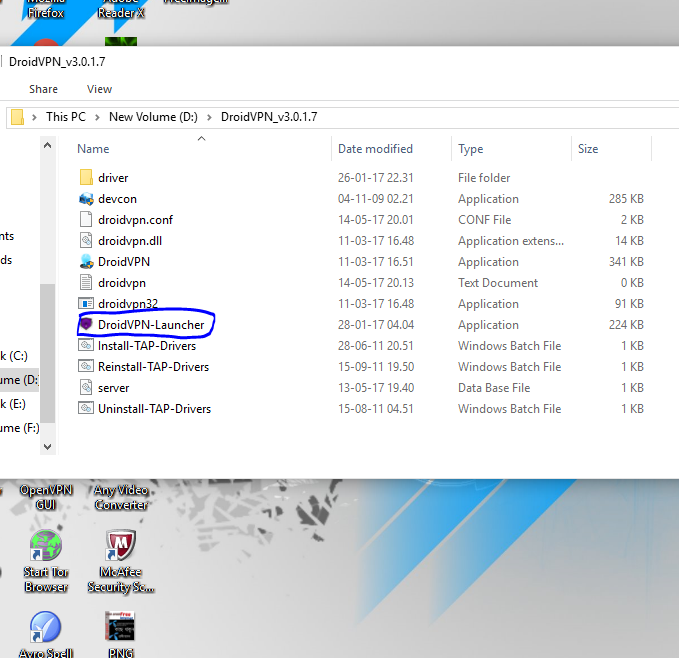679x658 pixels.
Task: Click the server file name
Action: (113, 388)
